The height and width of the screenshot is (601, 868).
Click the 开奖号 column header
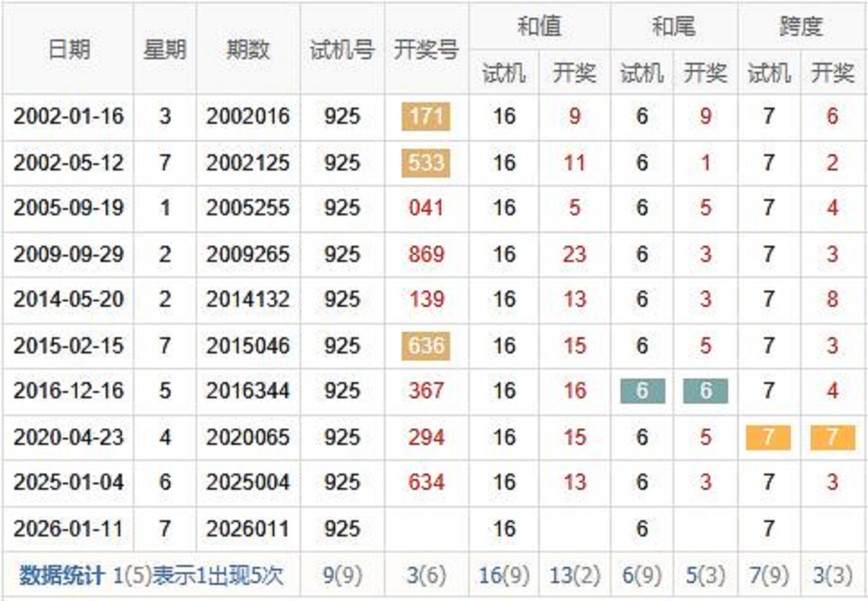426,49
